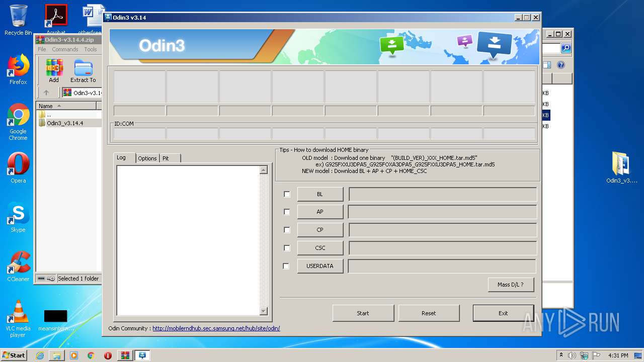This screenshot has width=644, height=362.
Task: Open File Explorer from taskbar
Action: (x=57, y=355)
